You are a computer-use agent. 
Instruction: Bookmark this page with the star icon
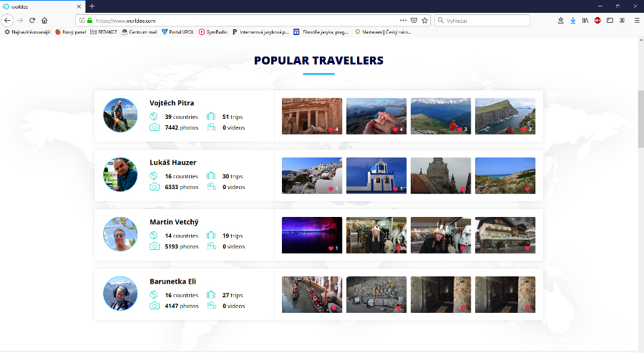click(x=424, y=21)
